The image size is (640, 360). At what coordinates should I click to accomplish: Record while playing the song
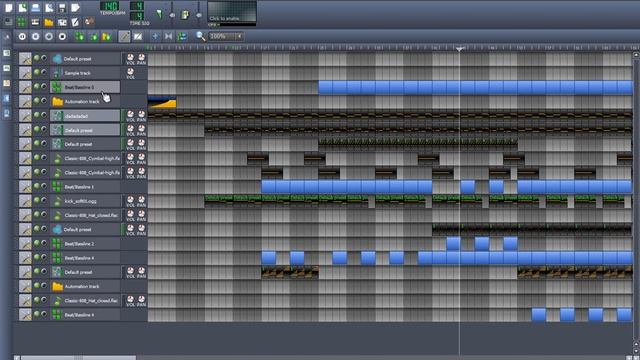(x=49, y=36)
